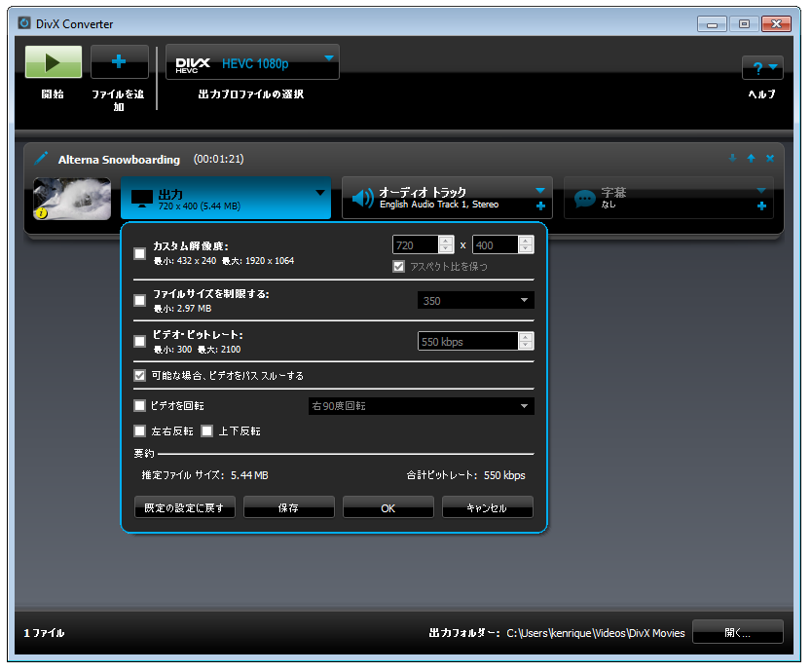
Task: Decrease the height 400 value with down stepper
Action: coord(526,249)
